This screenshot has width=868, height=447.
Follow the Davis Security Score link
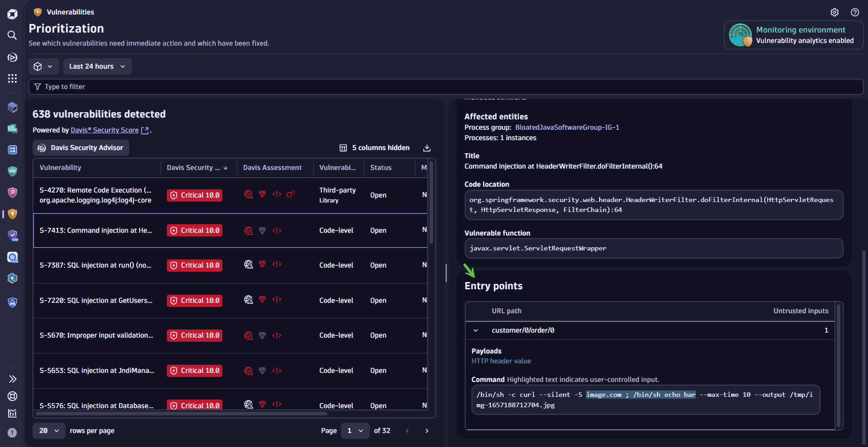[104, 130]
